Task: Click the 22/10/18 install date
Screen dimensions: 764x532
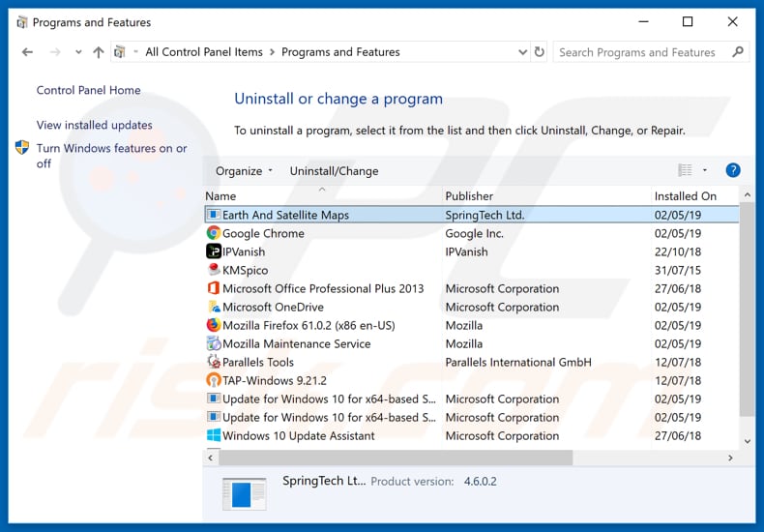Action: coord(677,251)
